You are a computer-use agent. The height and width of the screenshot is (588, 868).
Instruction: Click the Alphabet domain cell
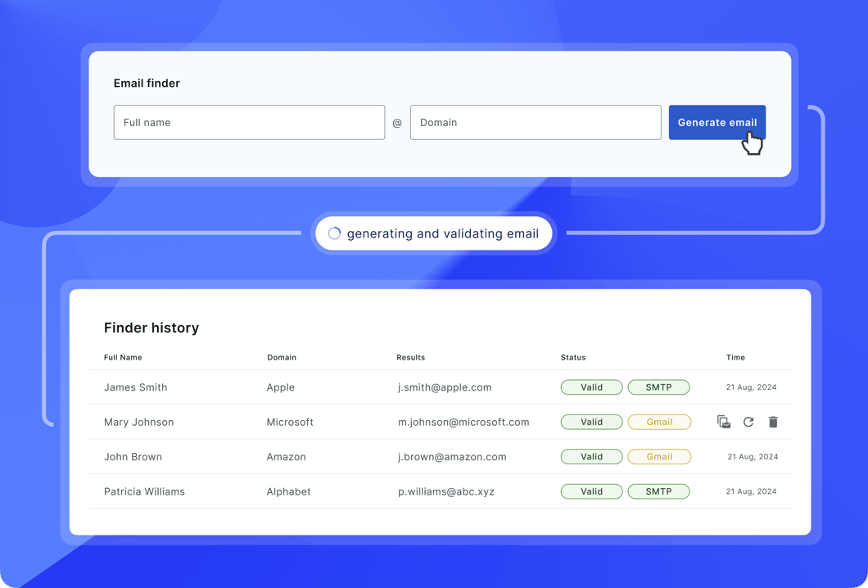click(x=288, y=491)
